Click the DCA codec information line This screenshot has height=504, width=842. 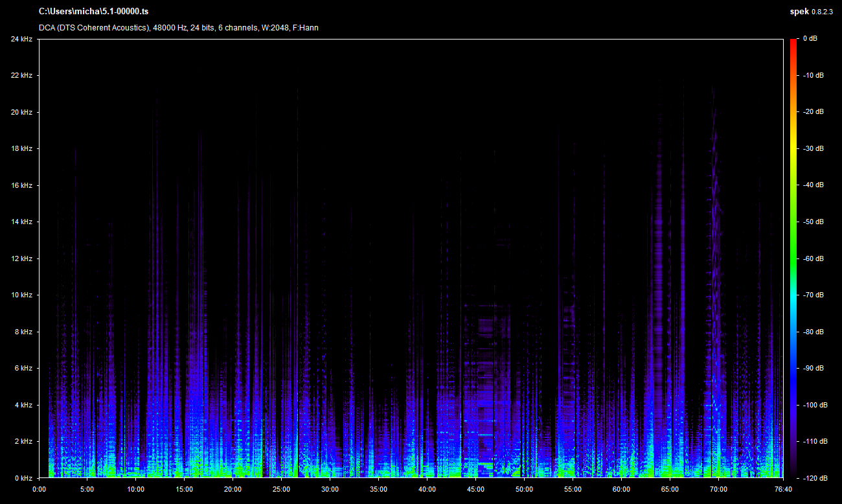pyautogui.click(x=178, y=28)
